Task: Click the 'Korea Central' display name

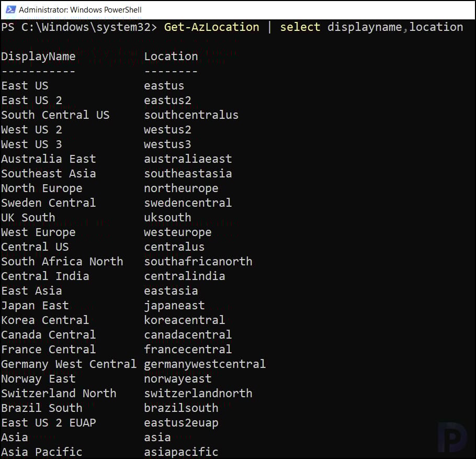Action: (x=45, y=320)
